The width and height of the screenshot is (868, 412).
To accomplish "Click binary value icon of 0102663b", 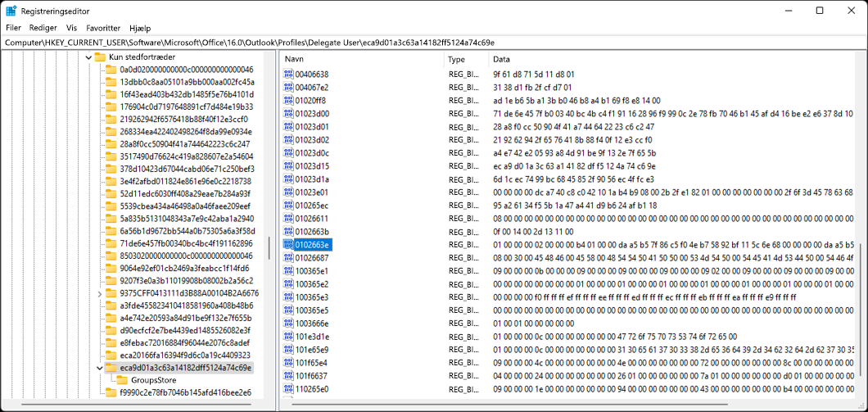I will pyautogui.click(x=288, y=232).
